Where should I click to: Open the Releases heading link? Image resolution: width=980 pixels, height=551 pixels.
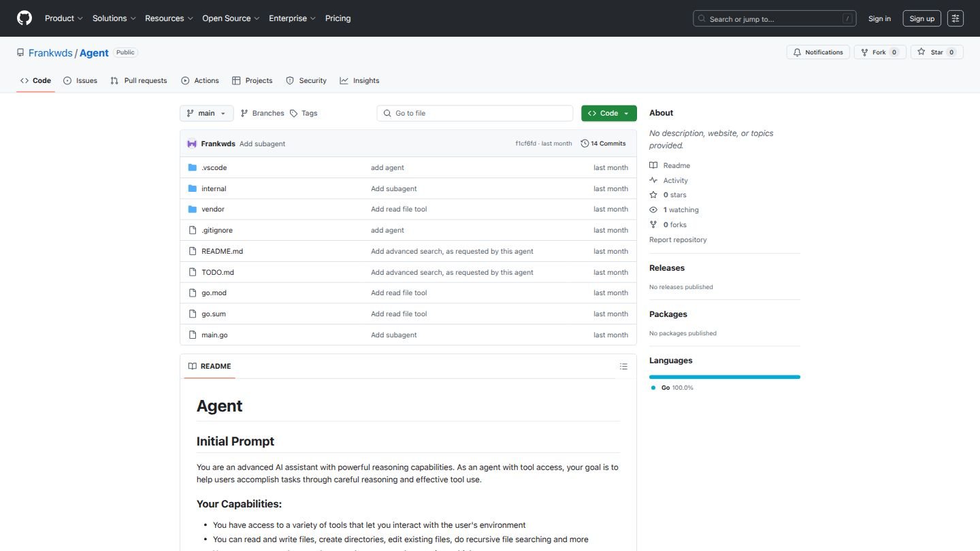pos(667,268)
